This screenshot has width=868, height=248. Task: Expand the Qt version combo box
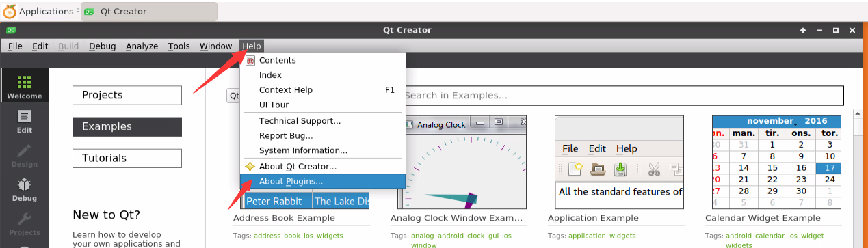click(x=233, y=96)
